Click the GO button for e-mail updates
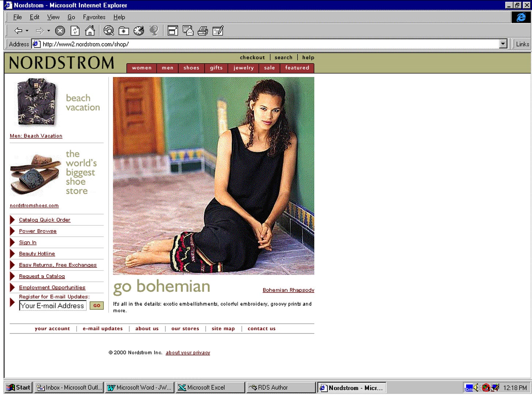 (96, 306)
